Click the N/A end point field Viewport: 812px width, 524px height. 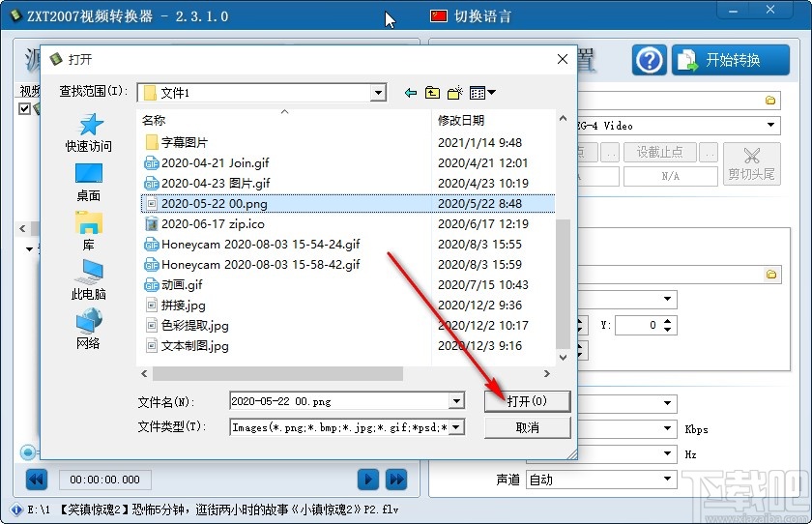coord(671,176)
